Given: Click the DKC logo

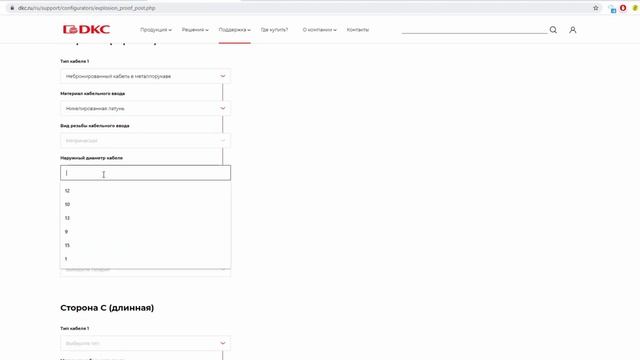Looking at the screenshot, I should coord(86,29).
